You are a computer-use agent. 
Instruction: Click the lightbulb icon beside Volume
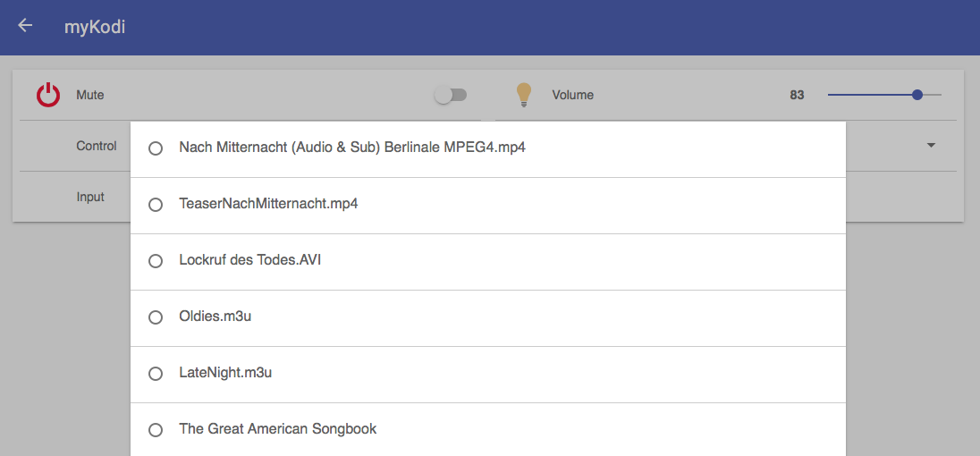tap(524, 95)
